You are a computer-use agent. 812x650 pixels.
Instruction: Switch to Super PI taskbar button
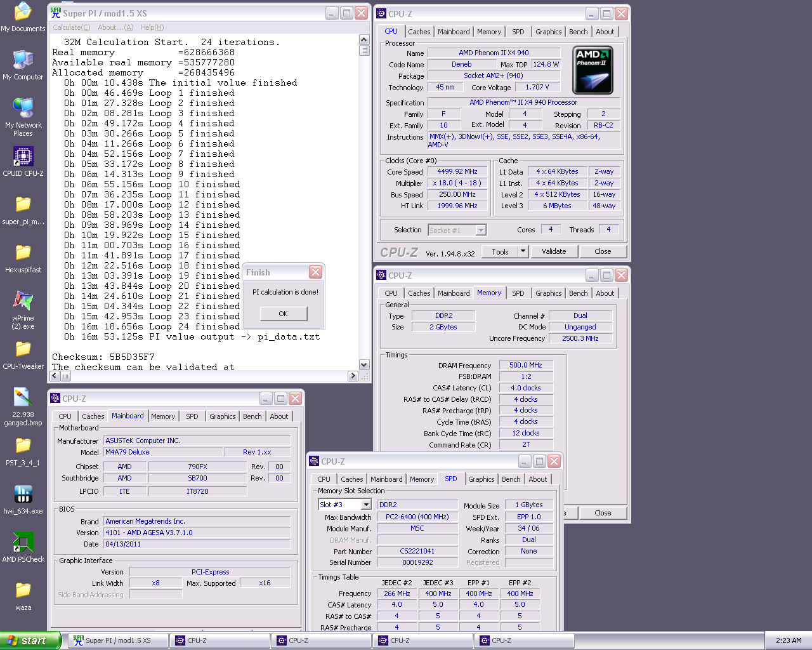(x=118, y=640)
